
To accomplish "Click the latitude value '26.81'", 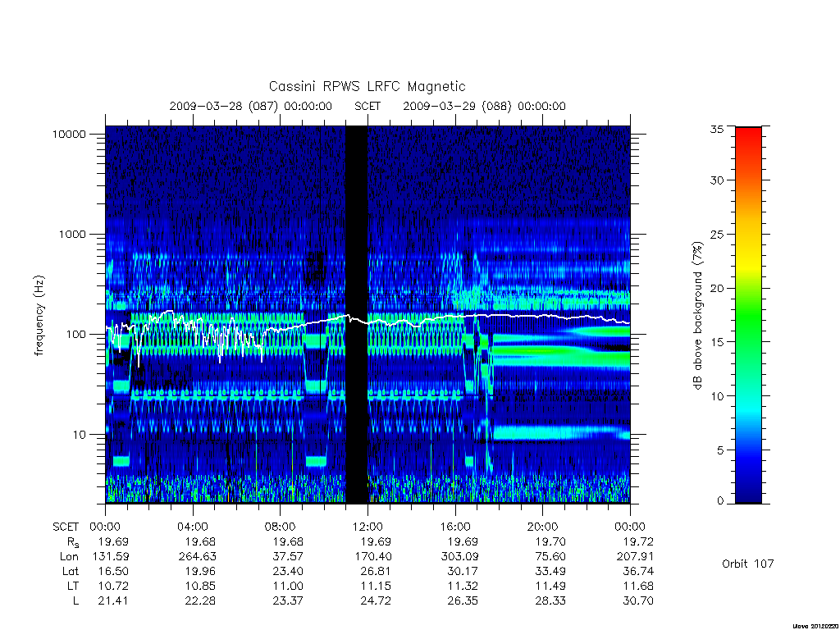I will coord(376,571).
